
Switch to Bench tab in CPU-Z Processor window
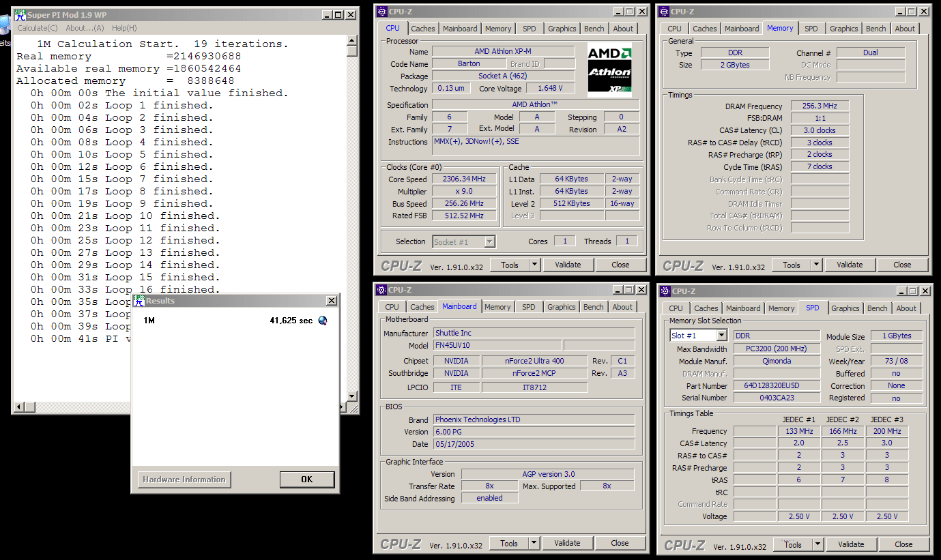(594, 29)
